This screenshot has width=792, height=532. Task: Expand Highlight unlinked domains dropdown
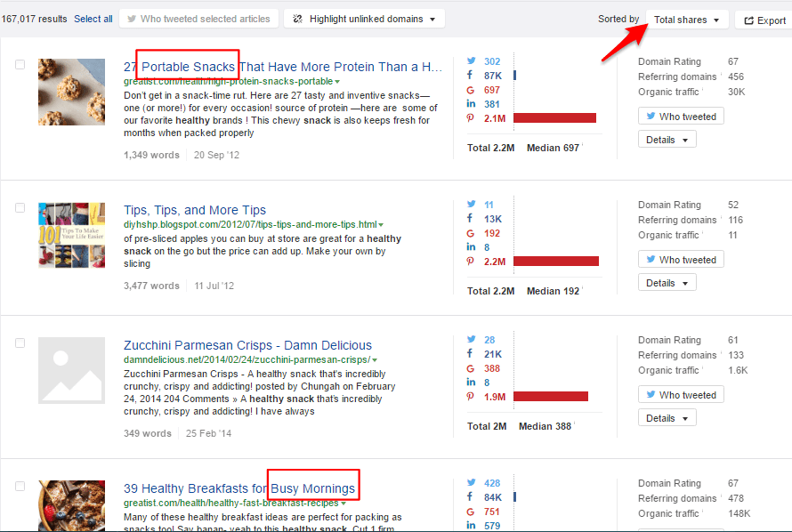point(365,19)
